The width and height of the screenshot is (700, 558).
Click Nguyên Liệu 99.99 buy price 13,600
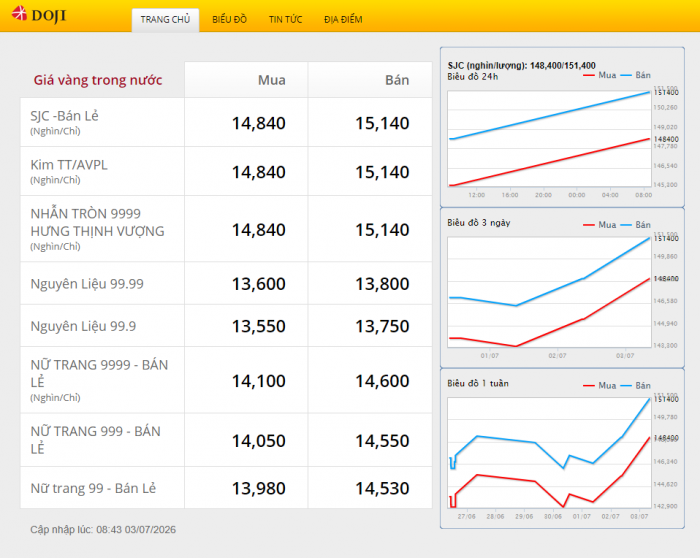(258, 284)
